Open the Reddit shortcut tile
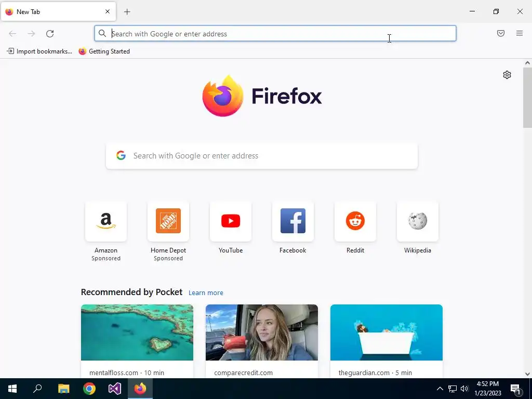 tap(355, 221)
